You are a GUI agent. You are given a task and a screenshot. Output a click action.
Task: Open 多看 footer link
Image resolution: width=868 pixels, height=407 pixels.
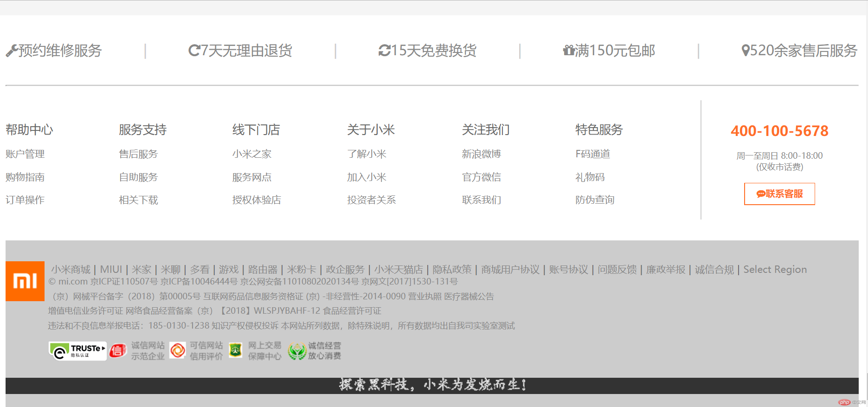(x=199, y=270)
